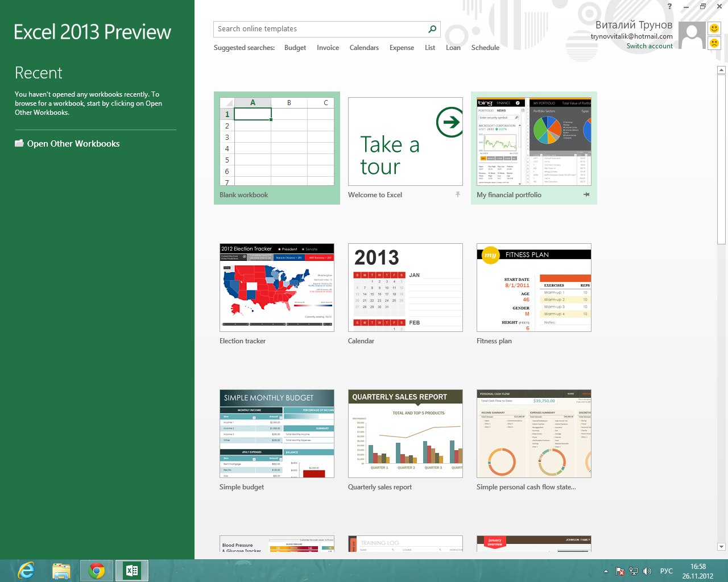Open Other Workbooks folder link
The width and height of the screenshot is (728, 582).
point(67,144)
